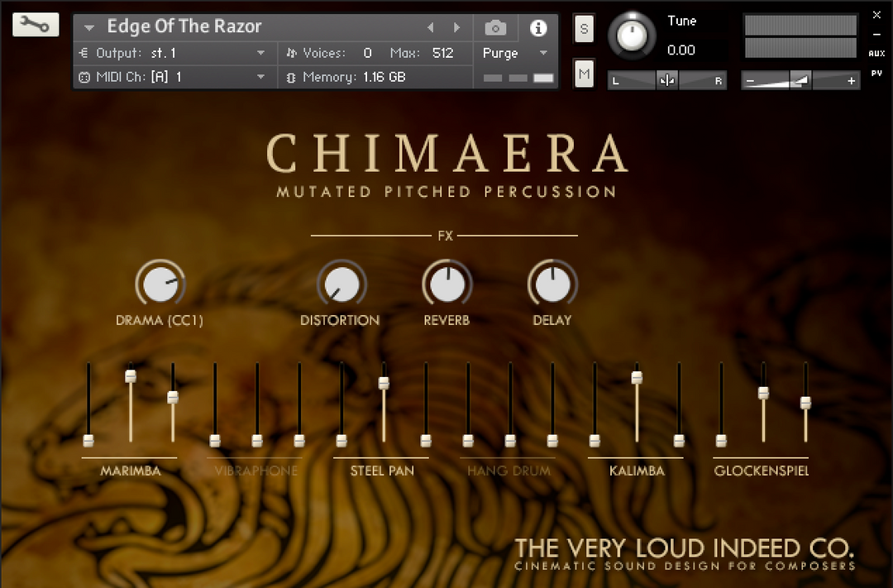This screenshot has width=893, height=588.
Task: Click the KALIMBA group label
Action: (637, 471)
